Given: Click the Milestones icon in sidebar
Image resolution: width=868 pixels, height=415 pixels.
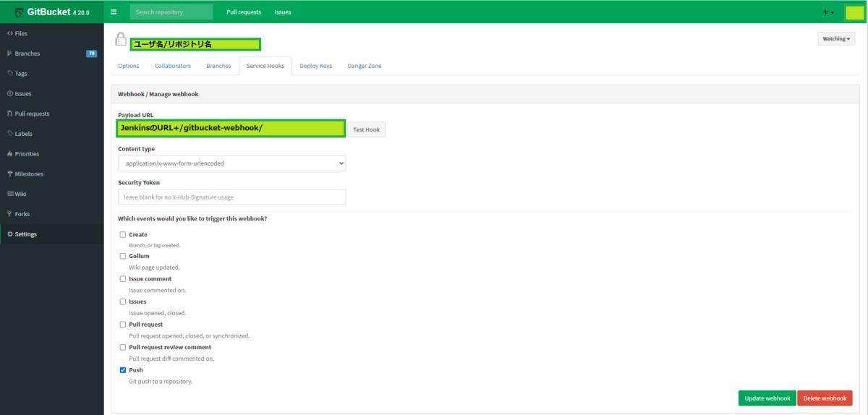Looking at the screenshot, I should [x=9, y=174].
